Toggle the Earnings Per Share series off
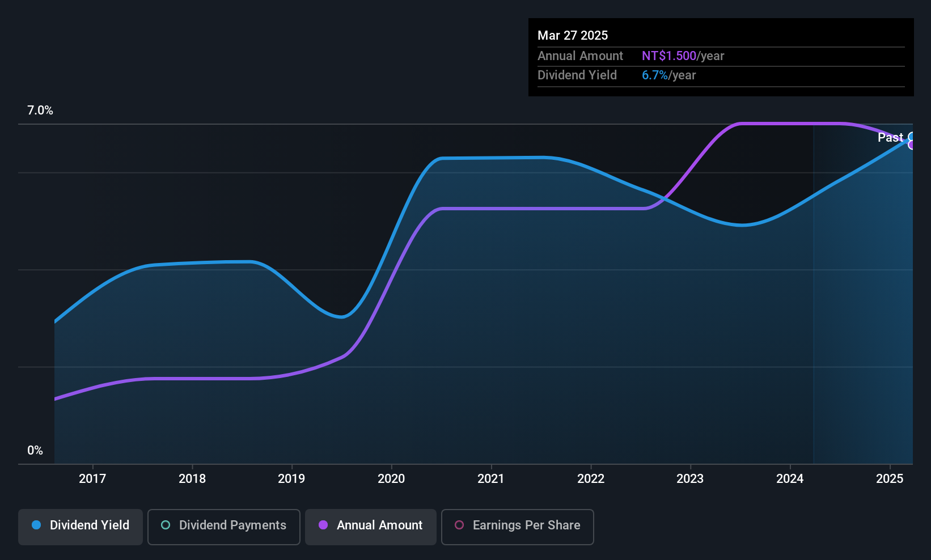The height and width of the screenshot is (560, 931). [x=517, y=527]
